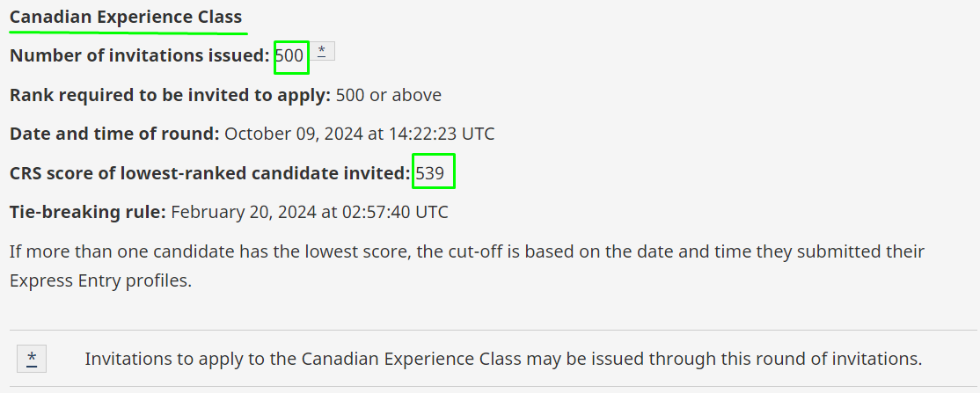Click the 'Rank required to be invited' label
Viewport: 980px width, 393px height.
[170, 95]
